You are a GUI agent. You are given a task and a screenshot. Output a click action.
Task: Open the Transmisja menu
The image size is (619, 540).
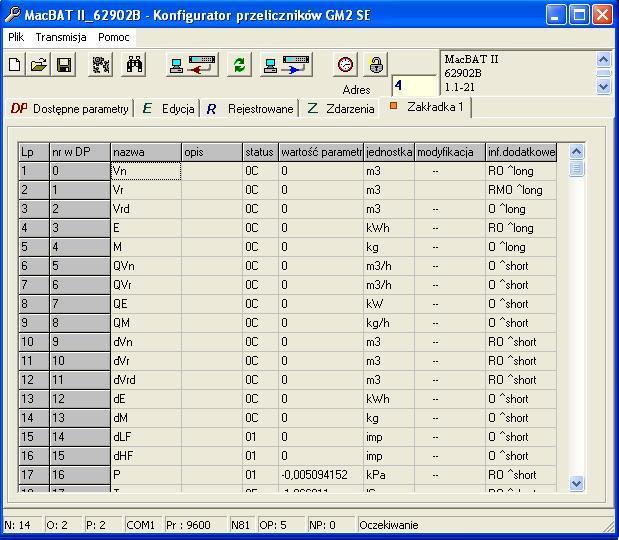point(61,37)
